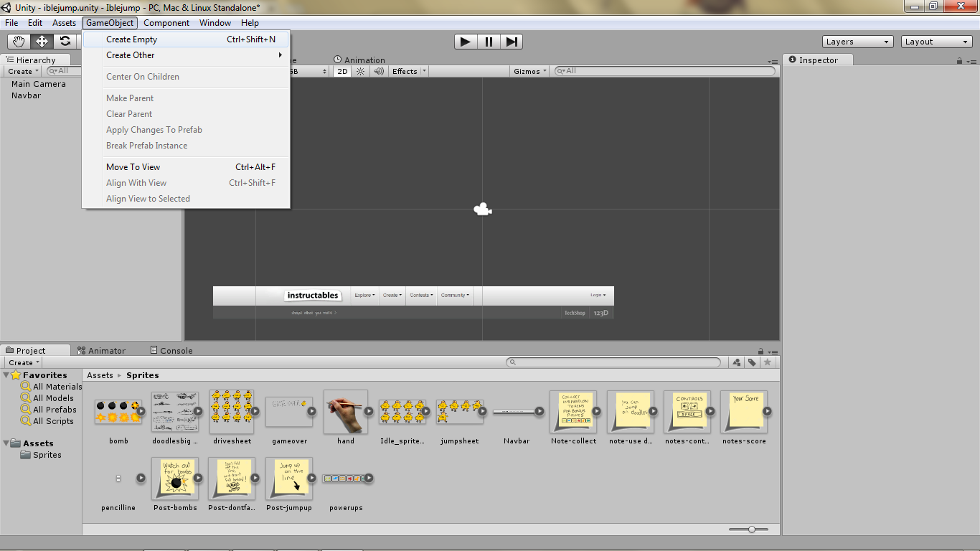Select All Prefabs under Favorites
980x551 pixels.
(x=49, y=410)
